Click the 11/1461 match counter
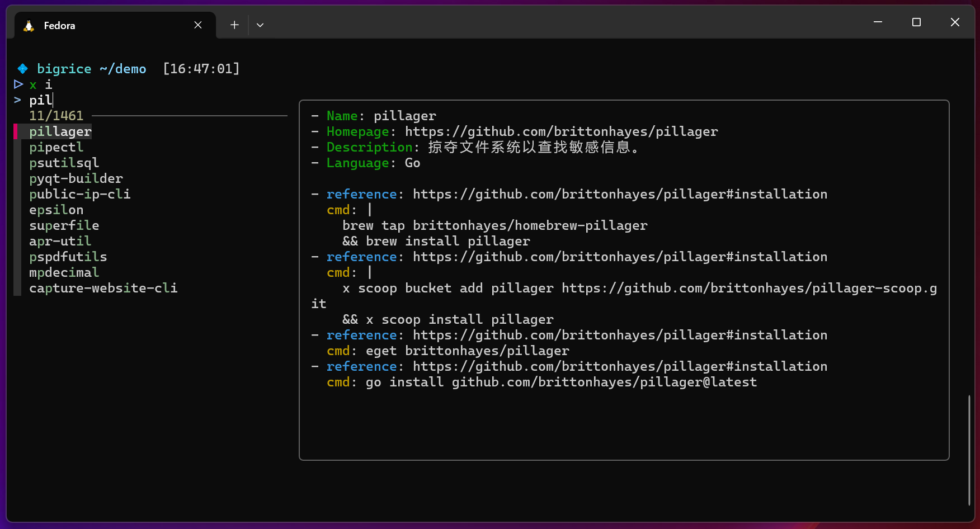Screen dimensions: 980x529 point(56,116)
